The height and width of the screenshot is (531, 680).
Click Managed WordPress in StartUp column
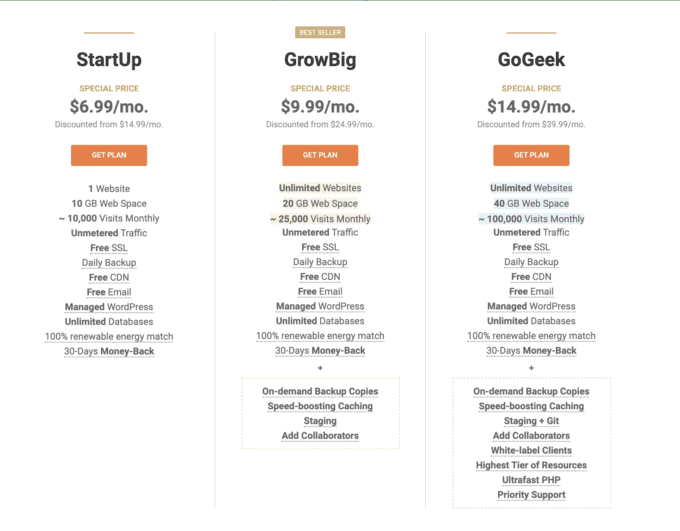(109, 307)
